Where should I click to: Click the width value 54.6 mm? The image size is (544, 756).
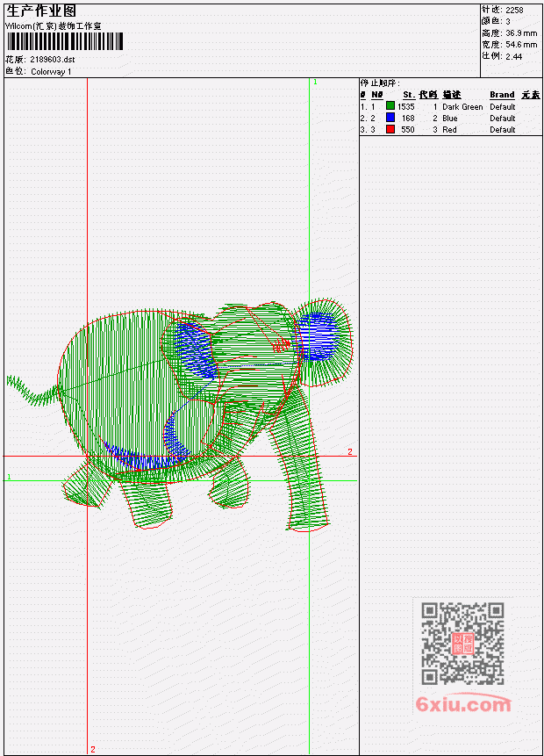521,45
